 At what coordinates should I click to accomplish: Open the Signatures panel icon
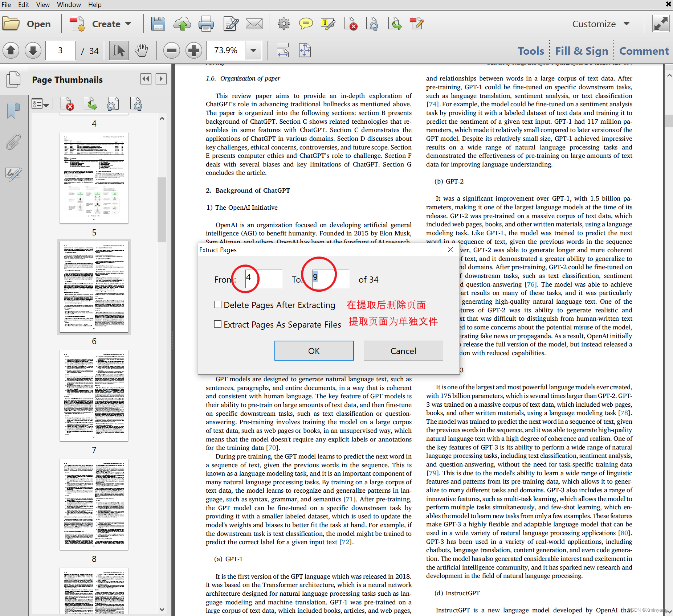pos(14,174)
